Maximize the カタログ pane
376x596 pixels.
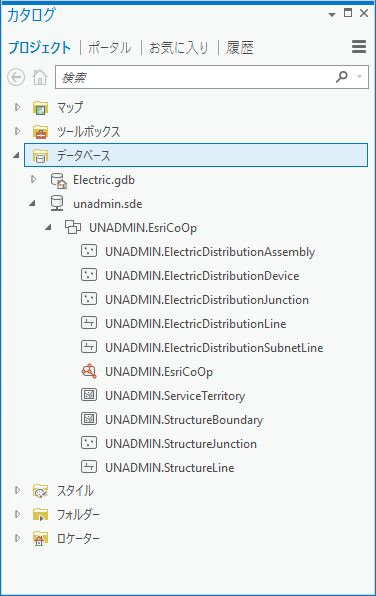click(x=348, y=13)
